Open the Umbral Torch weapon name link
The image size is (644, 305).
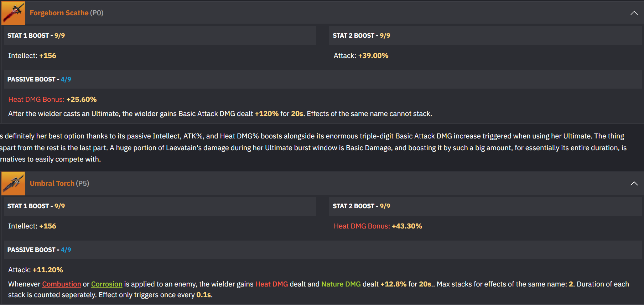[52, 184]
